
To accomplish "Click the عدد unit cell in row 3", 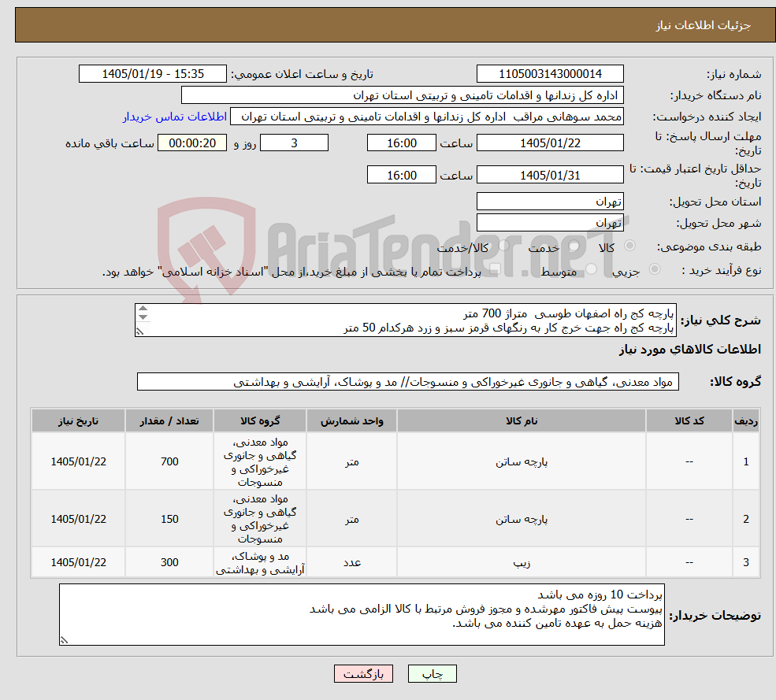I will pyautogui.click(x=351, y=562).
